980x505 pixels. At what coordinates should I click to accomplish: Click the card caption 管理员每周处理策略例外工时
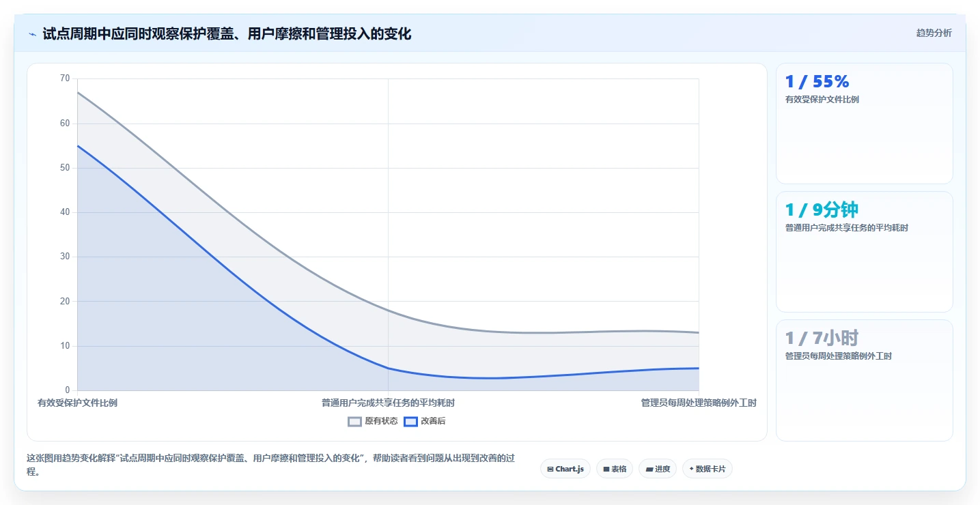[839, 356]
